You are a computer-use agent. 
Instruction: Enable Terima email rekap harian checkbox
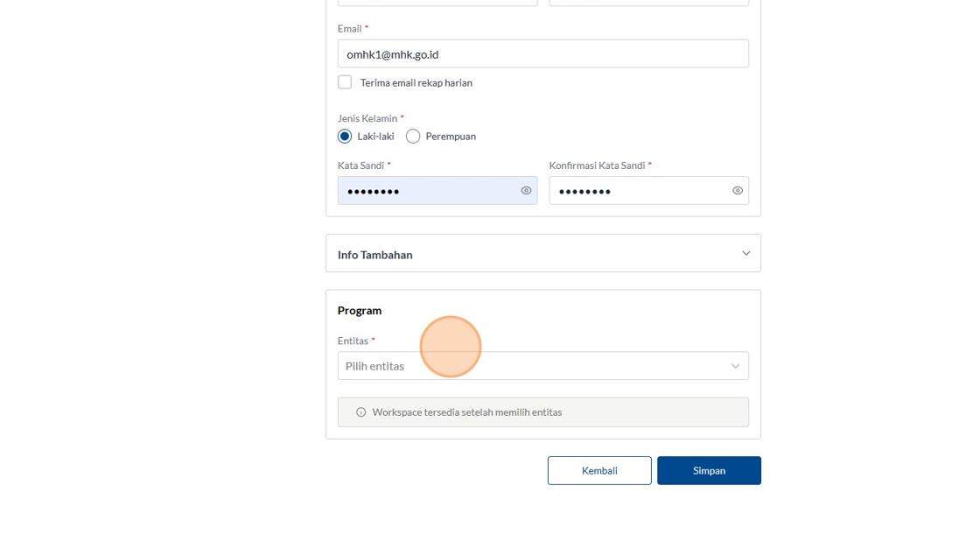point(345,82)
